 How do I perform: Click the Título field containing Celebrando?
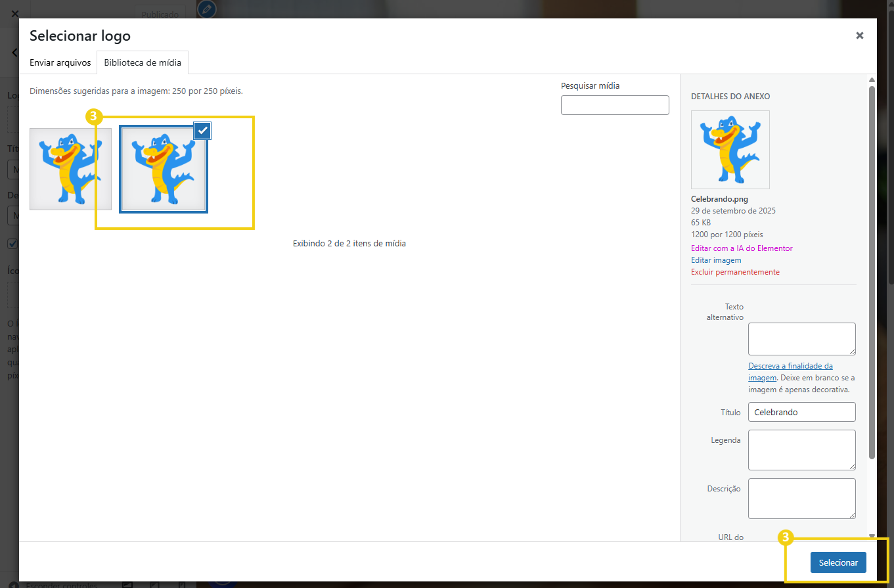click(x=801, y=412)
